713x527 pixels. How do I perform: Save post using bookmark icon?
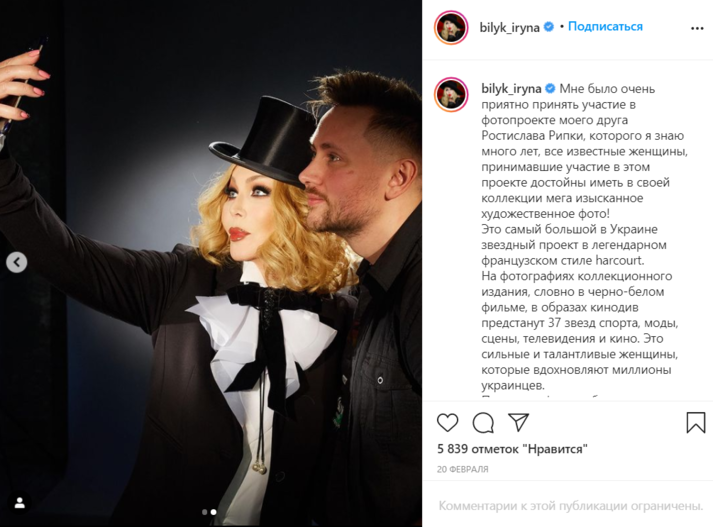tap(696, 422)
